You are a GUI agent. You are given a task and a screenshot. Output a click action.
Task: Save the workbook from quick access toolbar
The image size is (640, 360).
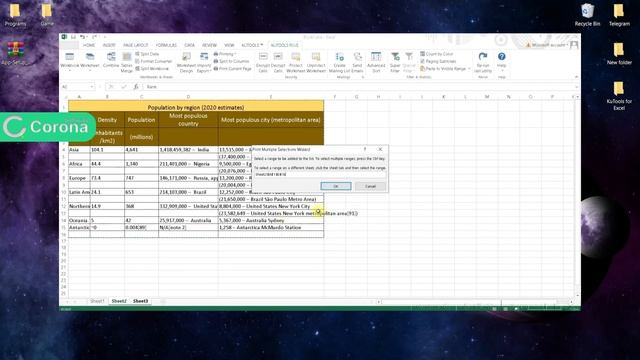[x=73, y=37]
